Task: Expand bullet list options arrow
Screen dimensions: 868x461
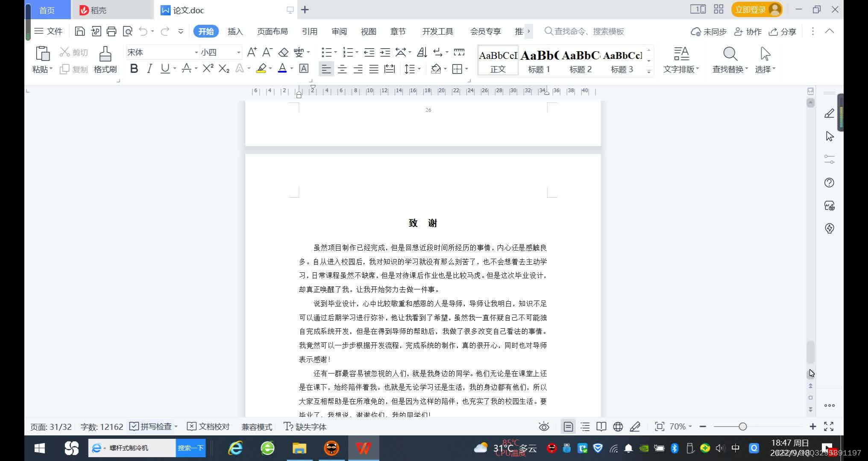Action: click(x=336, y=53)
